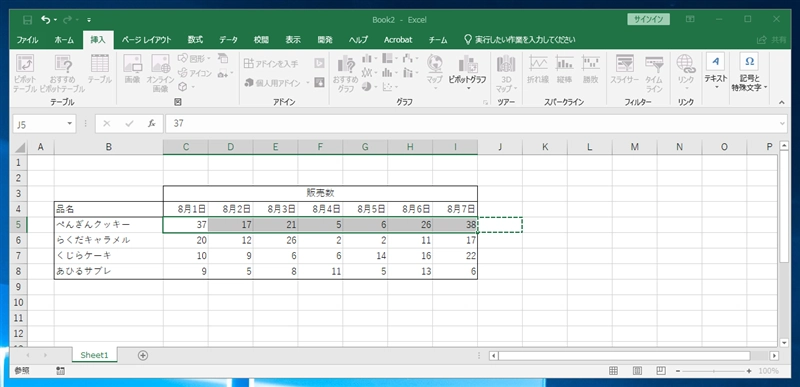This screenshot has width=800, height=387.
Task: Switch to the 数式 tab
Action: tap(195, 40)
